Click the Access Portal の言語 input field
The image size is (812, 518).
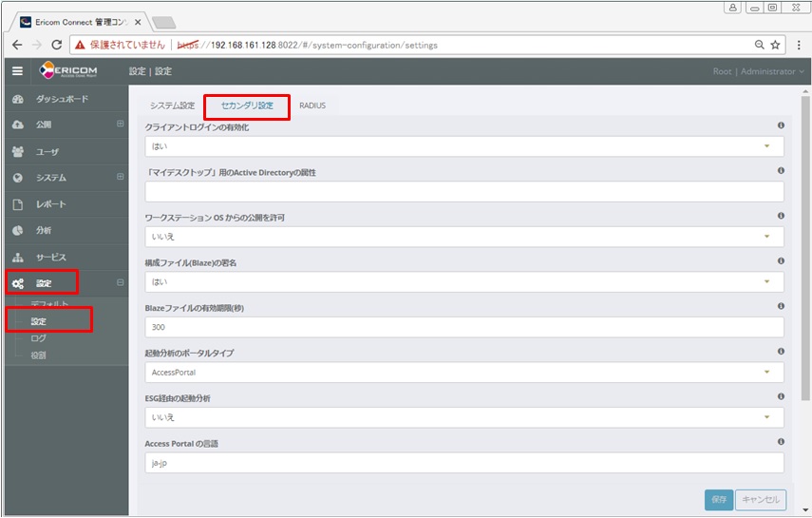coord(464,463)
